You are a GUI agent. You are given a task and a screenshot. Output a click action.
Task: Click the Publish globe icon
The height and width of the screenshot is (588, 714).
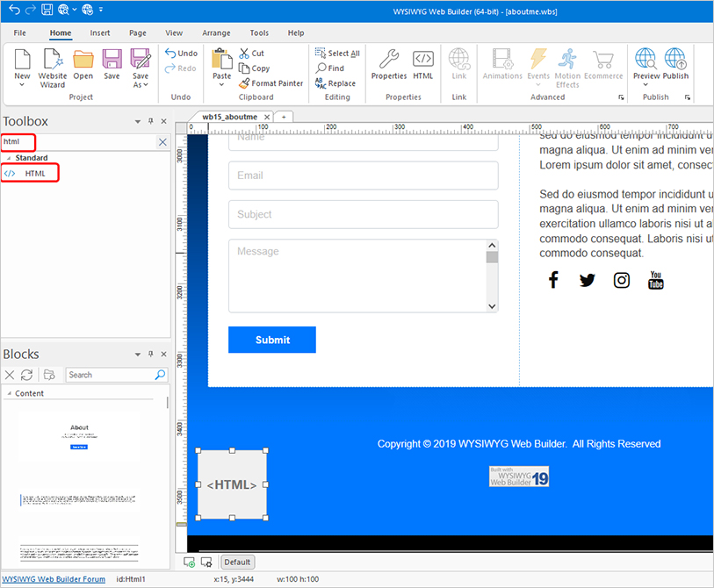(675, 59)
